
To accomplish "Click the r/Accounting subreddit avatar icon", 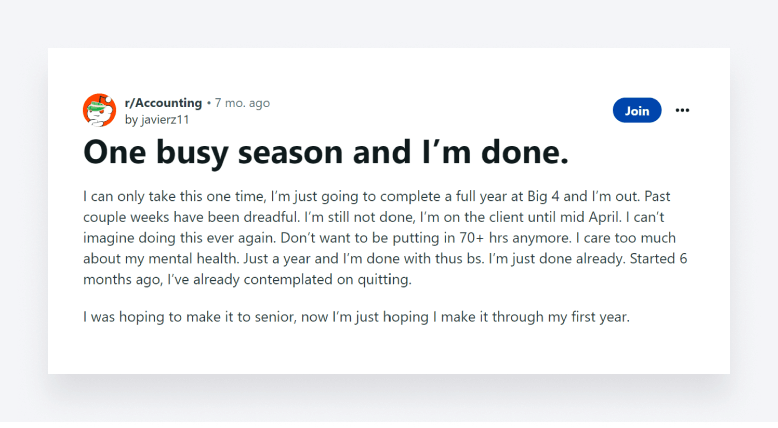I will point(99,110).
